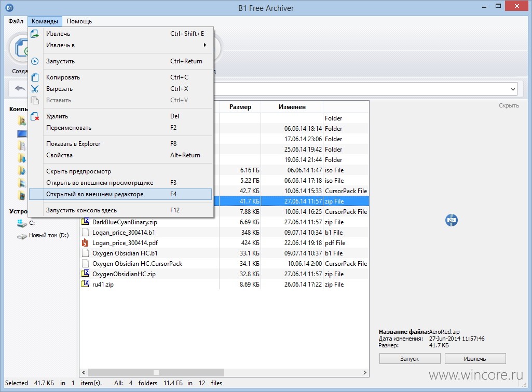Click the 17.06.14 23:06 folder date cell
This screenshot has width=532, height=392.
[303, 139]
